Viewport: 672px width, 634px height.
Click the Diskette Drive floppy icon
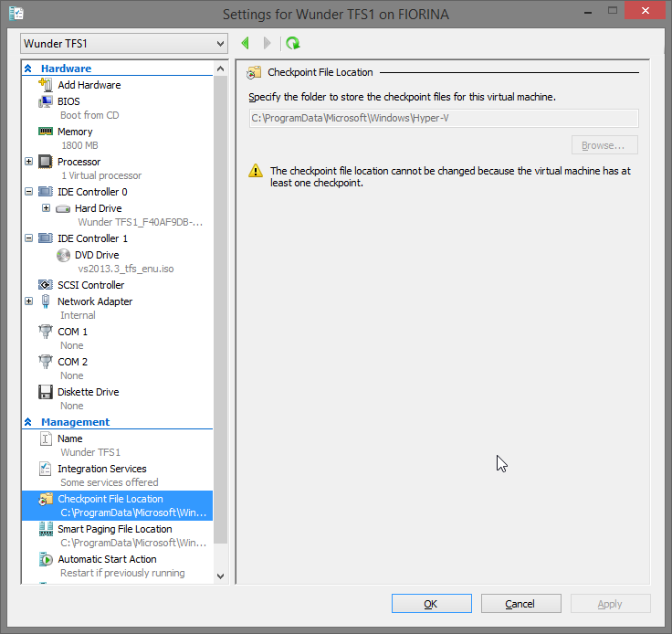click(x=46, y=392)
